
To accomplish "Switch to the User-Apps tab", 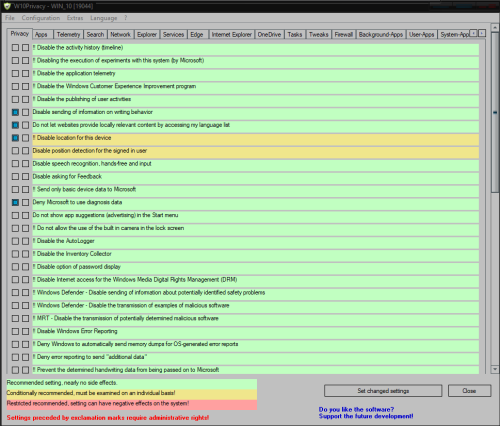I will click(x=422, y=35).
